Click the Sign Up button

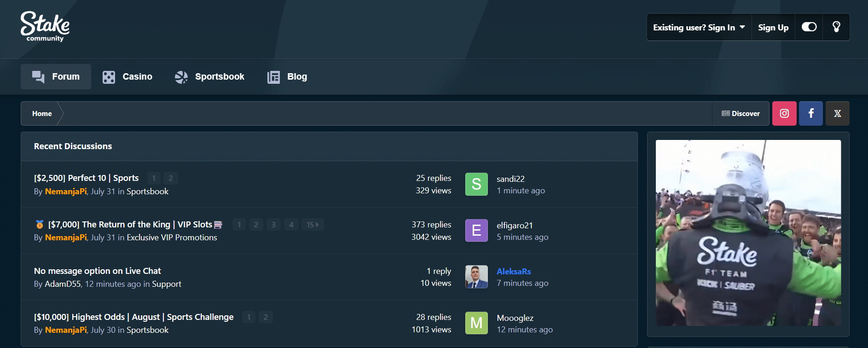(x=773, y=28)
